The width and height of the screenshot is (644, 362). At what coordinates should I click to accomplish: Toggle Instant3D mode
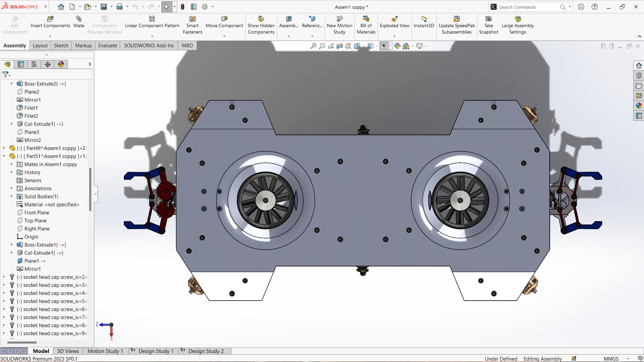(x=424, y=19)
